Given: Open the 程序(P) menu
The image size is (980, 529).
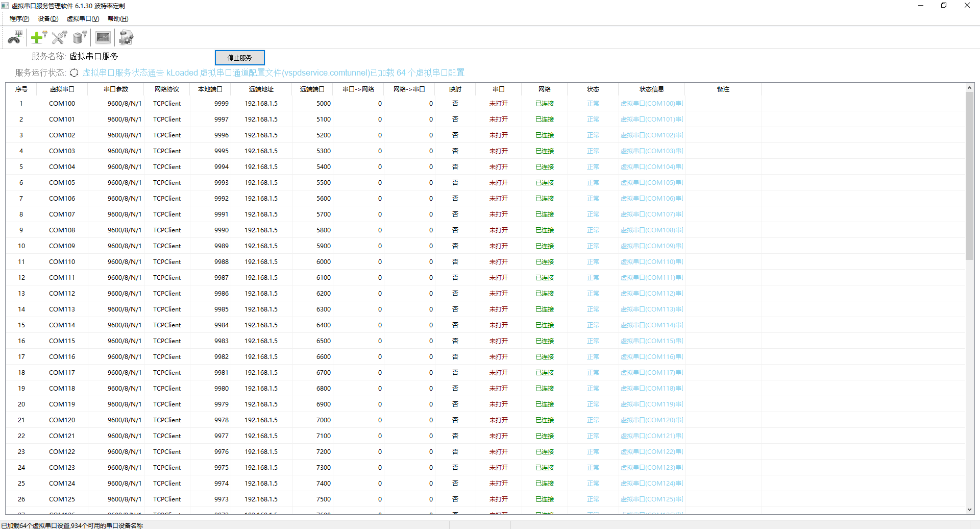Looking at the screenshot, I should pyautogui.click(x=19, y=19).
